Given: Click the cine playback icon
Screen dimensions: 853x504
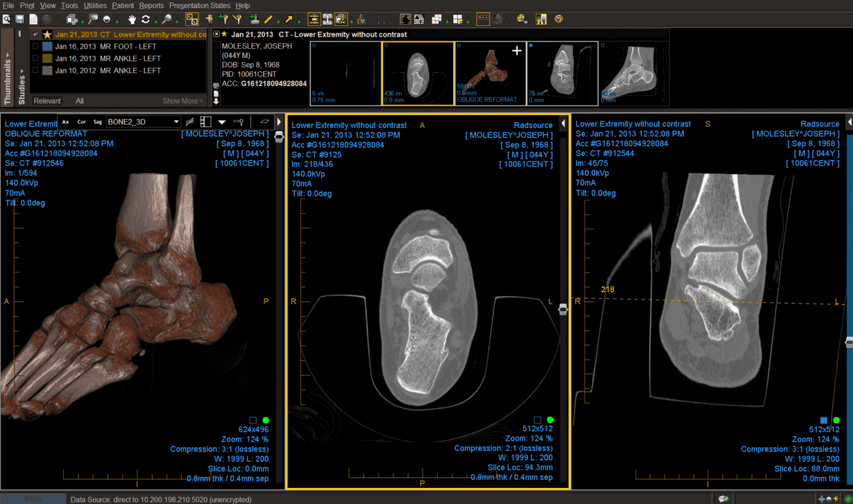Looking at the screenshot, I should pyautogui.click(x=522, y=19).
